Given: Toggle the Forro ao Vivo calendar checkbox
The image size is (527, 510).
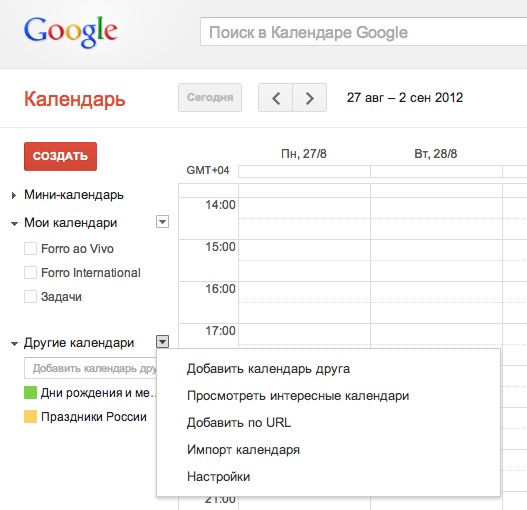Looking at the screenshot, I should click(x=30, y=249).
